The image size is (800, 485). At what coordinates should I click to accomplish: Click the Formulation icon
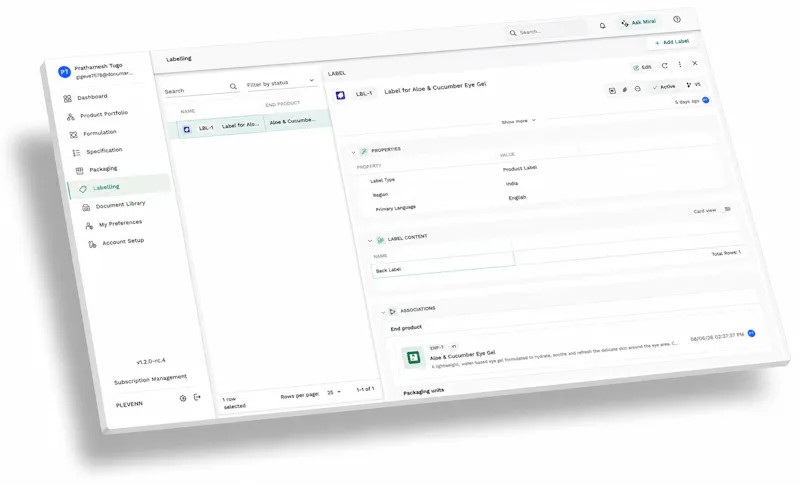click(73, 135)
